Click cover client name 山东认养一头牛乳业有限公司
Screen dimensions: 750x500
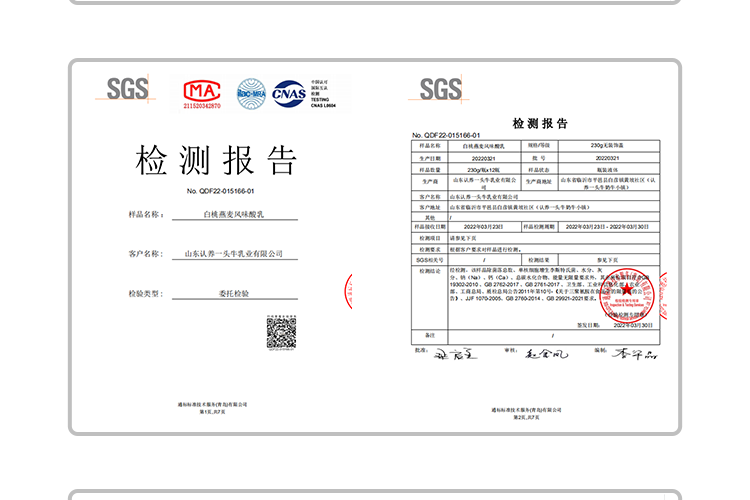(234, 254)
